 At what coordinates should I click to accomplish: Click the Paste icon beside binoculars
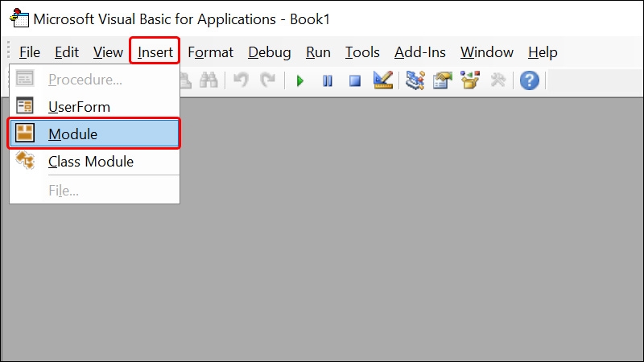click(x=186, y=80)
